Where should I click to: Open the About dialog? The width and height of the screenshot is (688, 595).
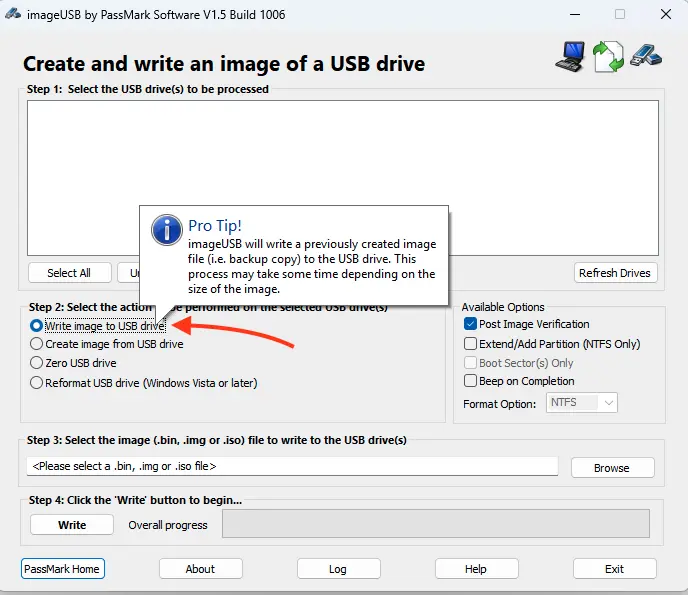pyautogui.click(x=201, y=569)
